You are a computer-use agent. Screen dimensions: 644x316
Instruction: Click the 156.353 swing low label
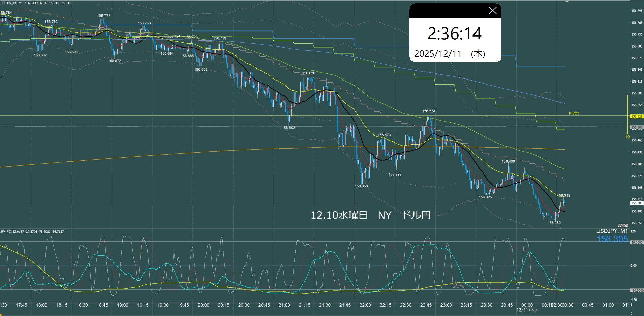pos(361,186)
